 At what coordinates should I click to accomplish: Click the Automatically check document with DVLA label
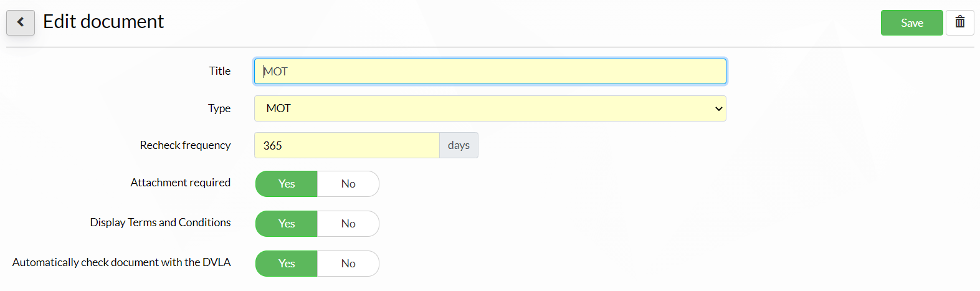point(121,262)
